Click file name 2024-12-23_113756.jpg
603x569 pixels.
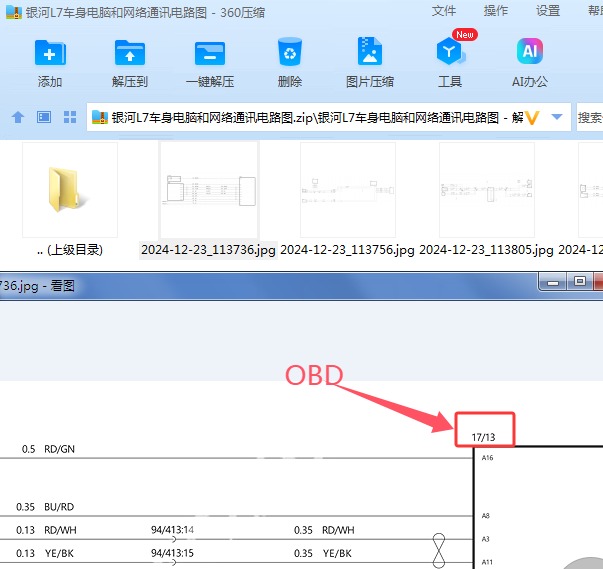pyautogui.click(x=347, y=250)
